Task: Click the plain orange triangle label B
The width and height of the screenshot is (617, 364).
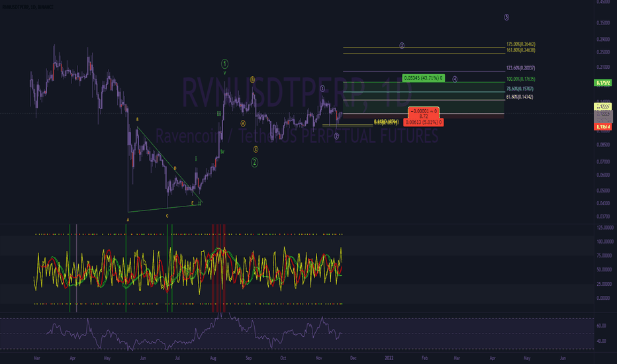Action: click(137, 119)
